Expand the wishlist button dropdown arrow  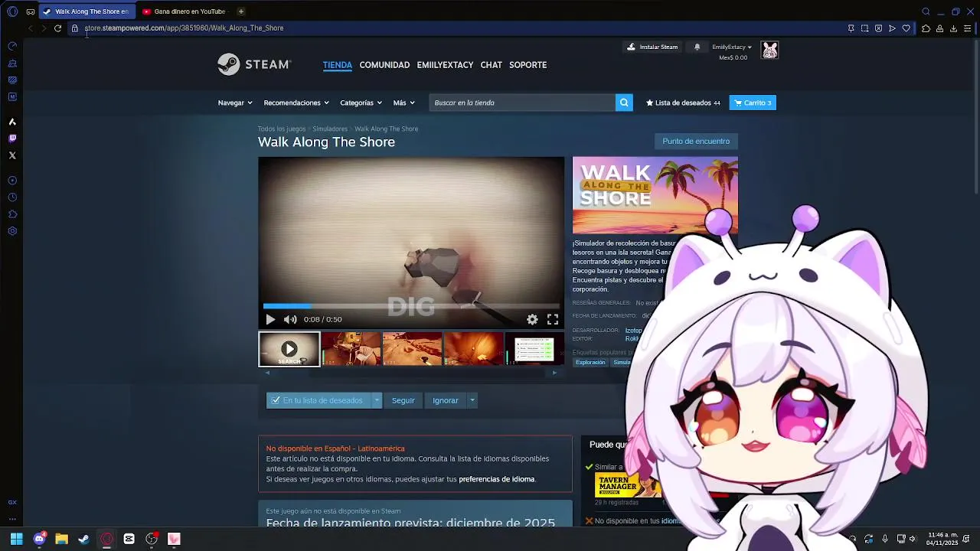pyautogui.click(x=377, y=400)
